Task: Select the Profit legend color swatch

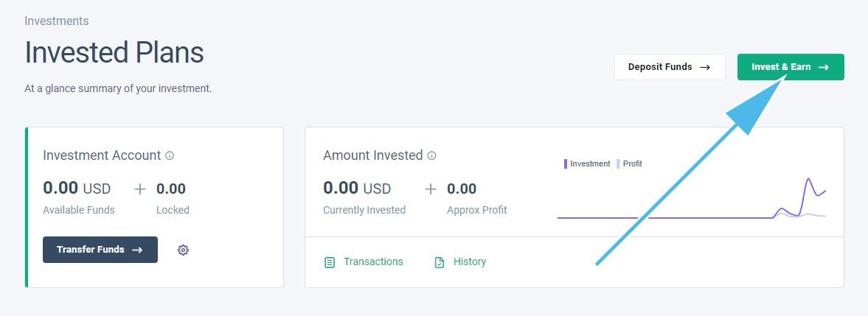Action: click(618, 164)
